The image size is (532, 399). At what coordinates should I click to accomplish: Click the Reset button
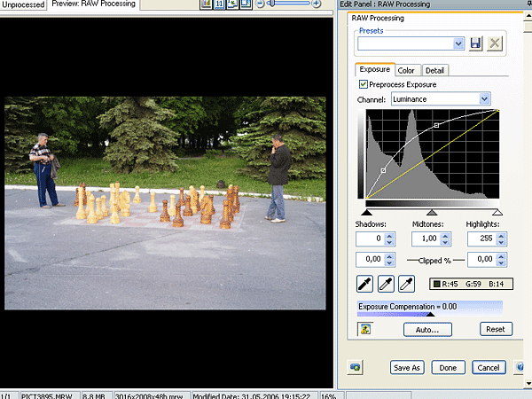497,329
